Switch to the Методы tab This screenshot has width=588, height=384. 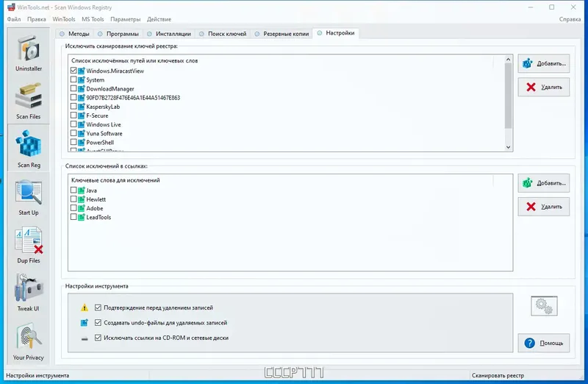click(75, 34)
